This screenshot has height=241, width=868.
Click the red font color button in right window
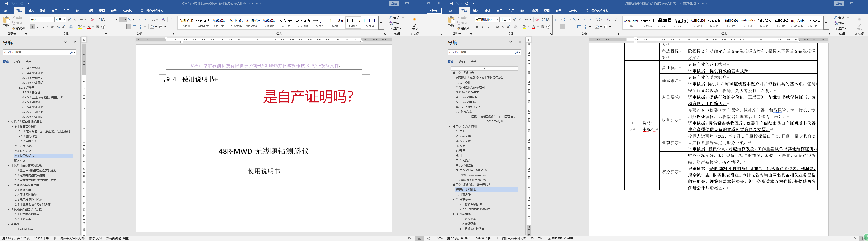[533, 27]
